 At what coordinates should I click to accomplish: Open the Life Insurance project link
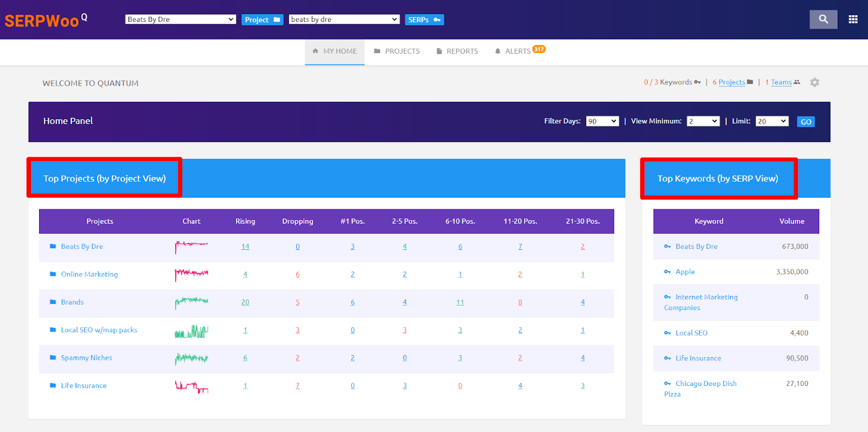click(84, 386)
